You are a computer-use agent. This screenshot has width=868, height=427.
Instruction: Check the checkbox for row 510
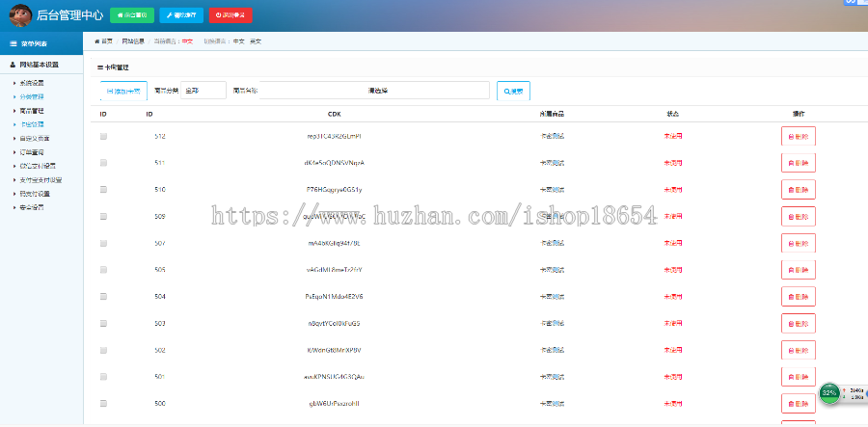coord(103,189)
